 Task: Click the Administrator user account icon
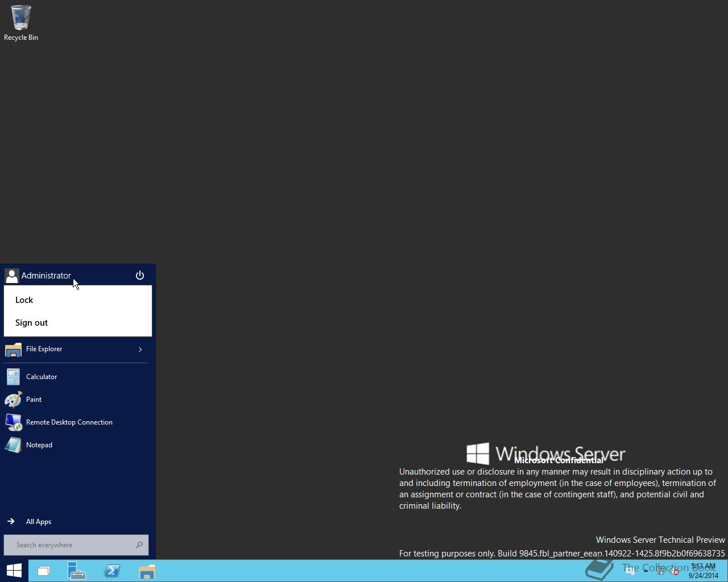[11, 276]
